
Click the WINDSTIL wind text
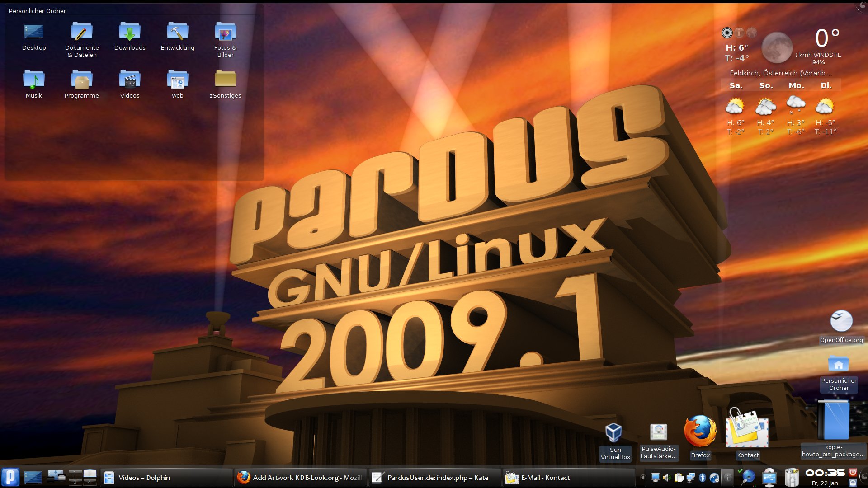pyautogui.click(x=827, y=55)
